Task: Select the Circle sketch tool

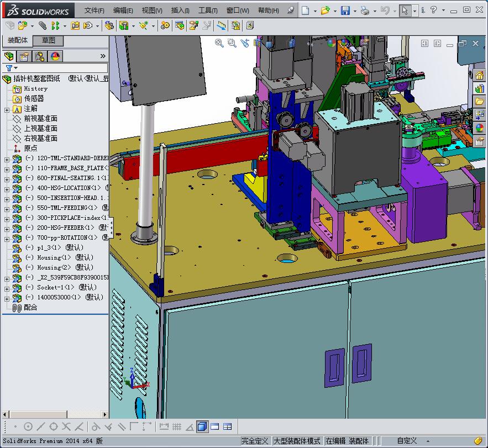Action: point(28,426)
